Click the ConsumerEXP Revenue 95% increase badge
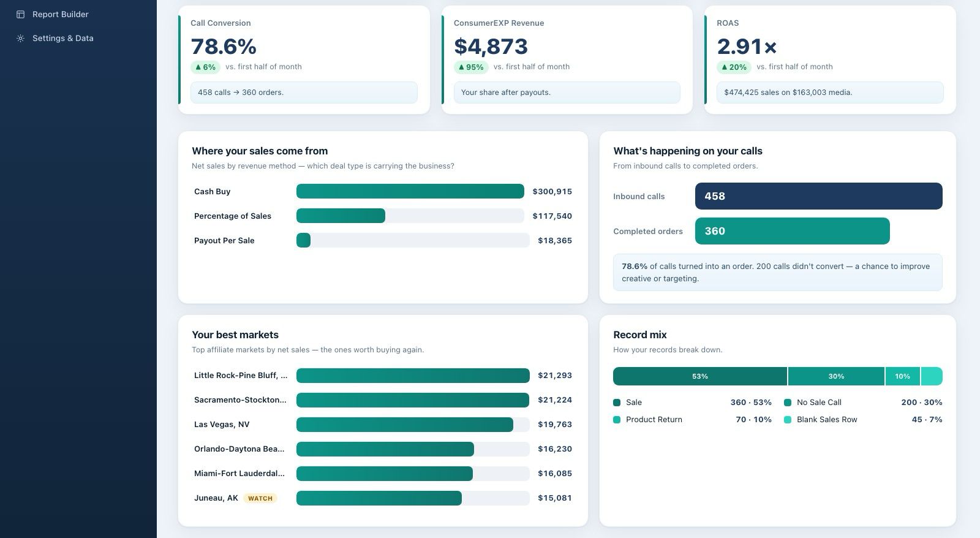980x538 pixels. 471,67
